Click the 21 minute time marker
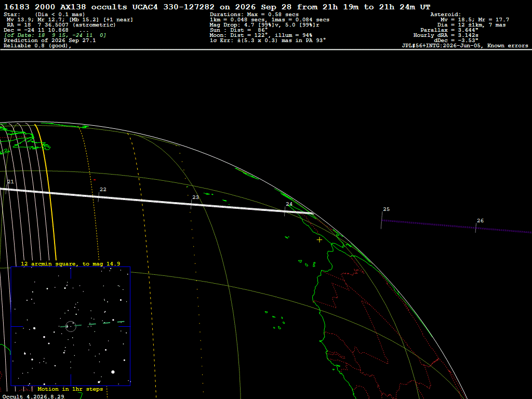532x399 pixels. (10, 182)
